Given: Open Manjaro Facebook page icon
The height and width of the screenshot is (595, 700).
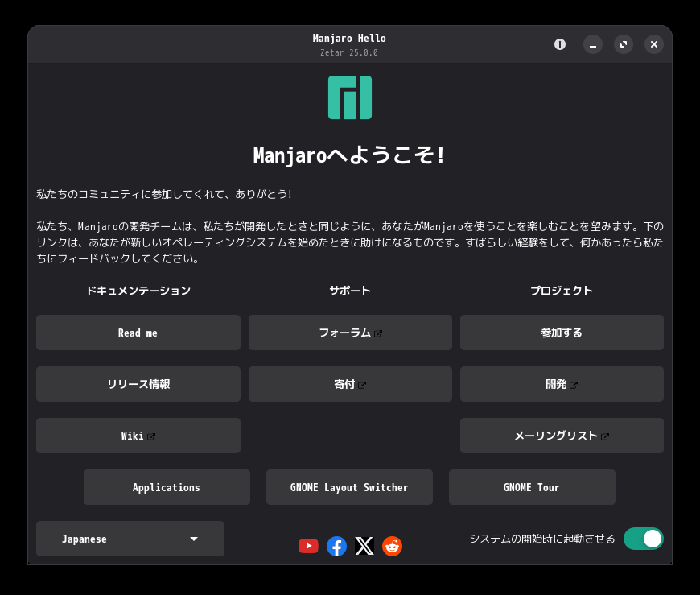Looking at the screenshot, I should tap(336, 546).
